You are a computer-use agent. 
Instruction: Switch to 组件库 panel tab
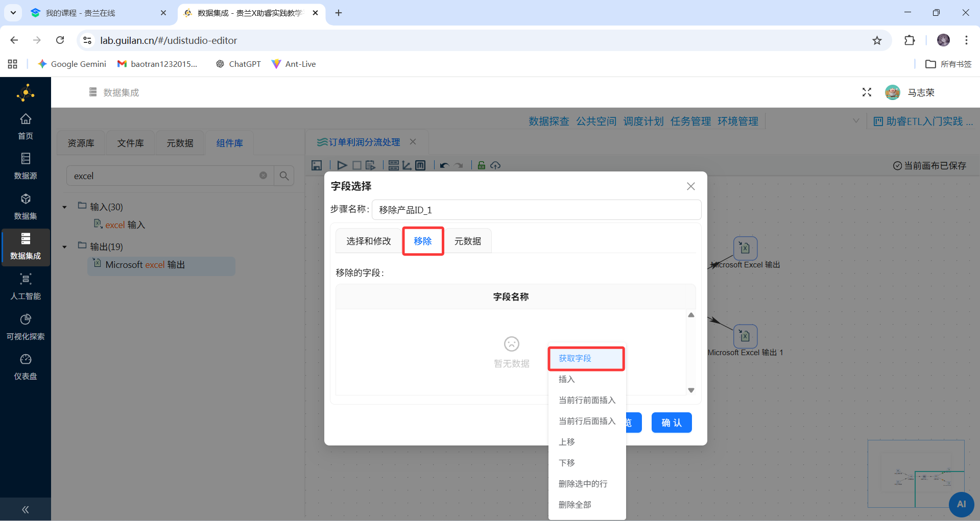[x=229, y=143]
